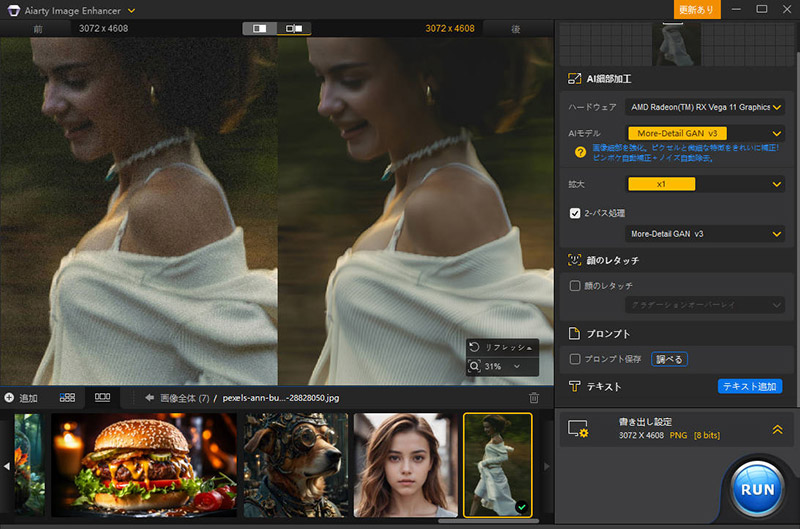Open the Aiarty Image Enhancer title menu arrow

pos(132,10)
